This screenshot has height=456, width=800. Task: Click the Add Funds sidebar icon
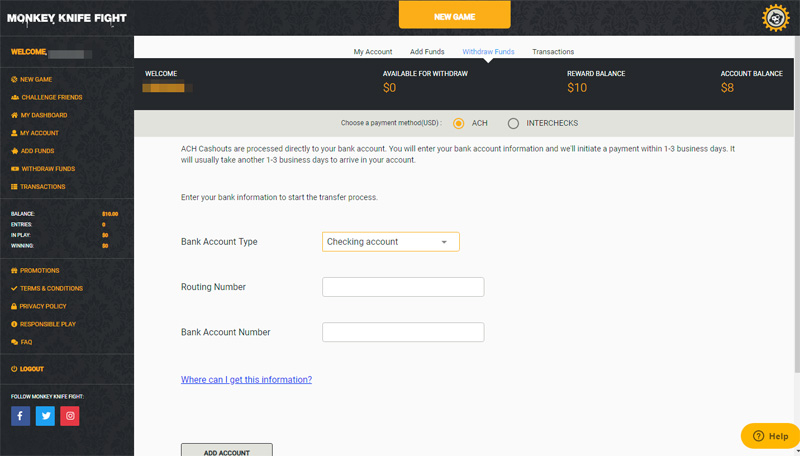pyautogui.click(x=14, y=151)
